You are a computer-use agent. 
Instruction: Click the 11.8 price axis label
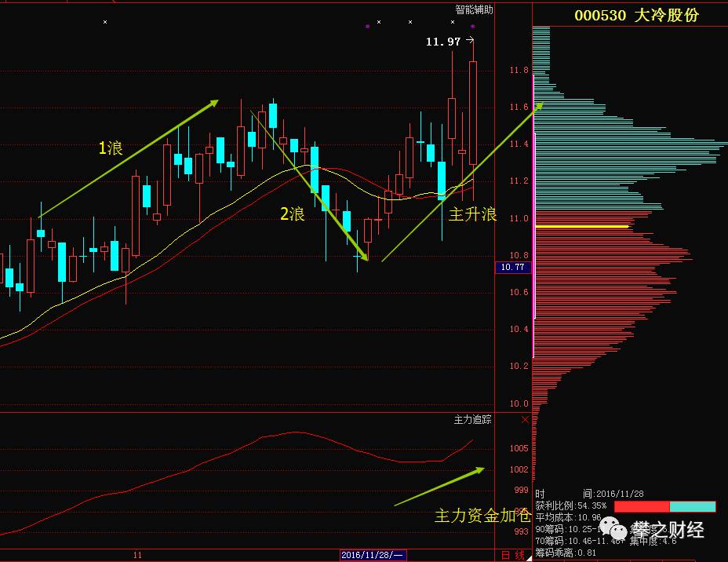coord(519,70)
